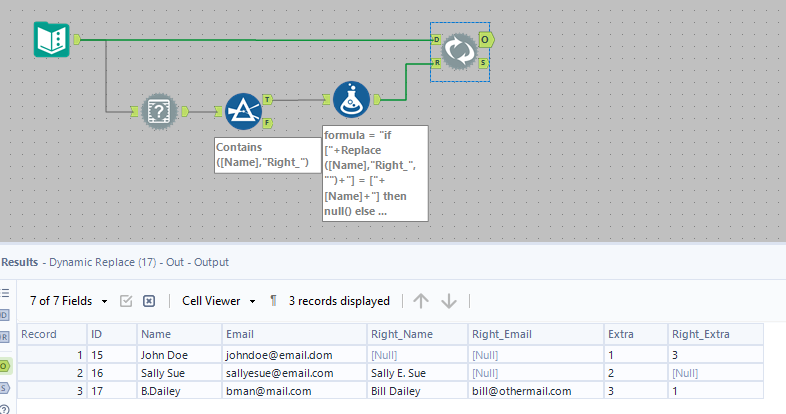Select the Dynamic Rename tool with question mark
Viewport: 786px width, 414px height.
159,111
